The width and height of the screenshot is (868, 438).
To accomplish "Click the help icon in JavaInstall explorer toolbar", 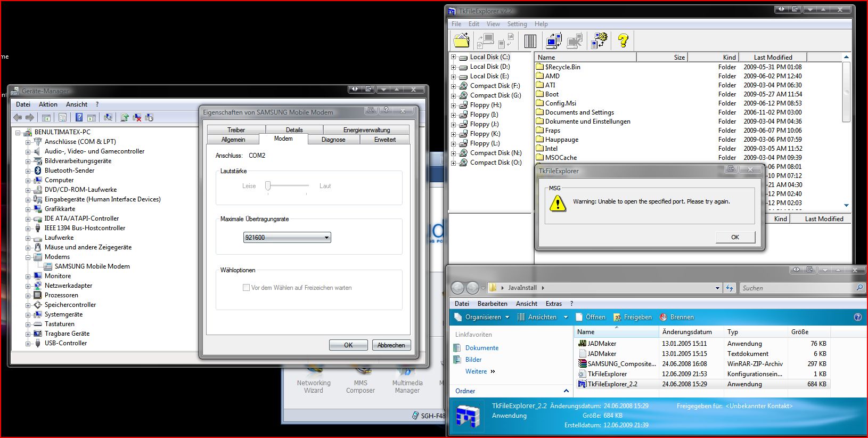I will coord(857,317).
